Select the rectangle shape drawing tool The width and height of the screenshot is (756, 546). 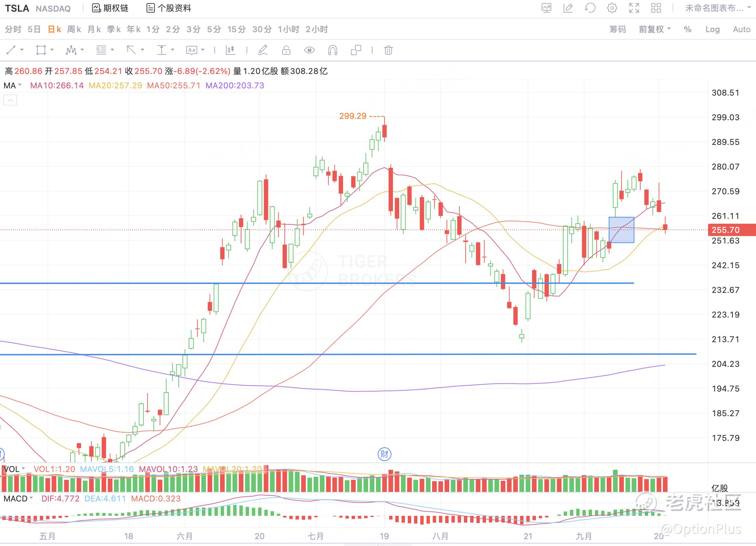coord(41,50)
